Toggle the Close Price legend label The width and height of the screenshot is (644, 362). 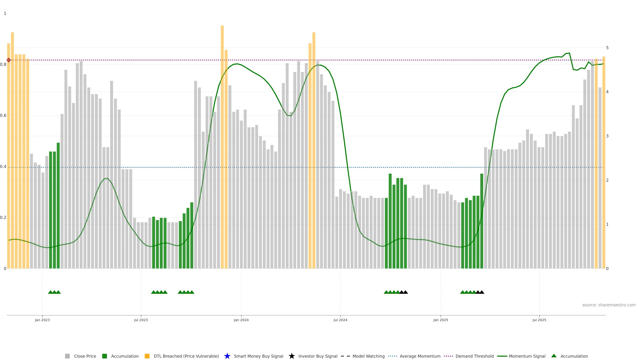[x=85, y=356]
